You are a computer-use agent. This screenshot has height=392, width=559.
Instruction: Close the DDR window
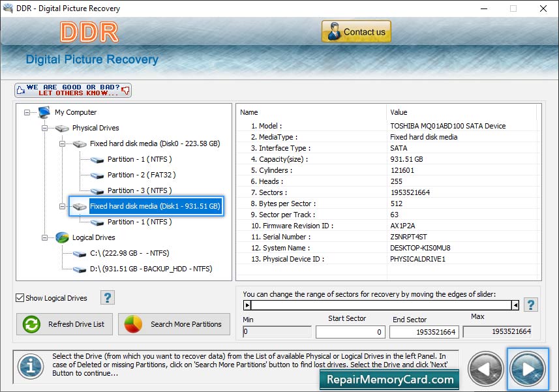pos(543,8)
